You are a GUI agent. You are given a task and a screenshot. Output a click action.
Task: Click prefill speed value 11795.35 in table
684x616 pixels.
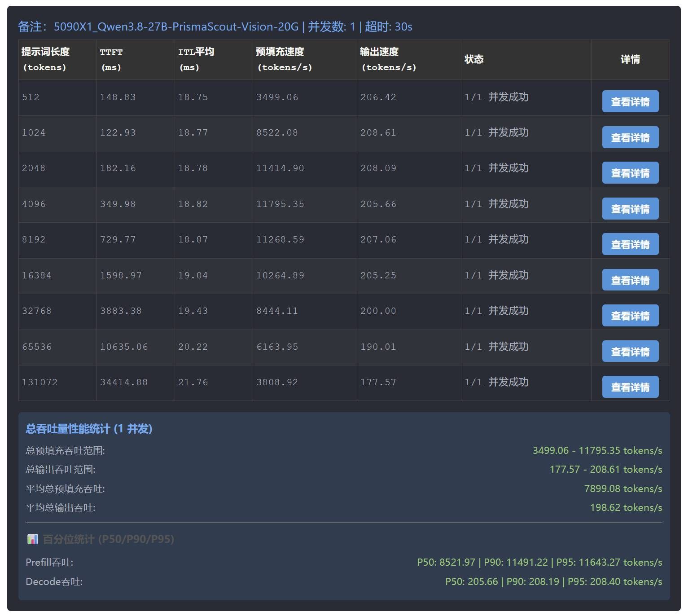pyautogui.click(x=280, y=204)
